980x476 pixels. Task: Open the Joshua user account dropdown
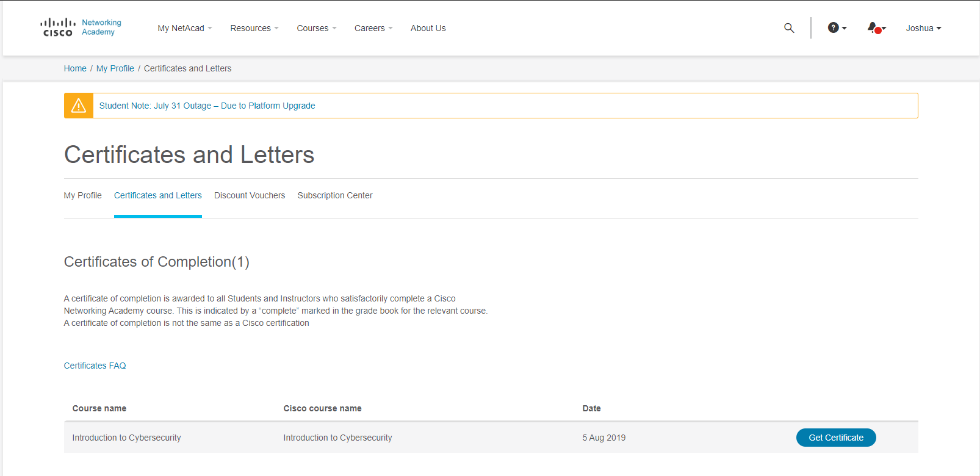coord(923,28)
